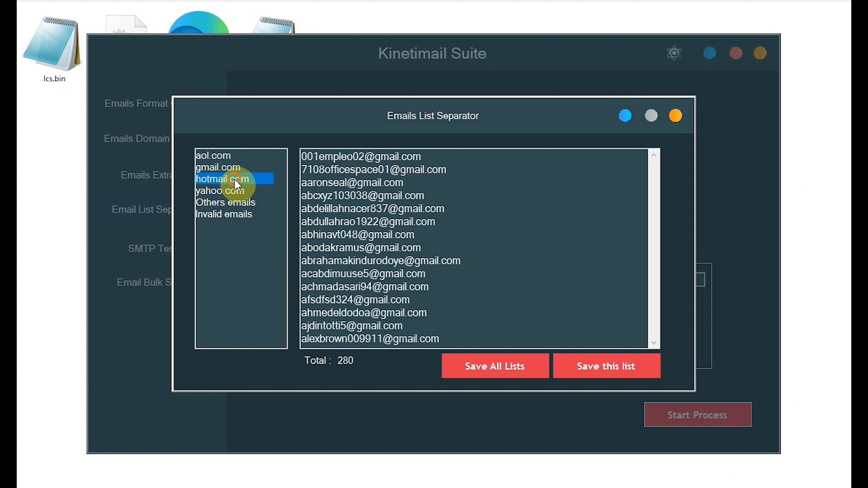868x488 pixels.
Task: Select Others emails category
Action: click(x=226, y=202)
